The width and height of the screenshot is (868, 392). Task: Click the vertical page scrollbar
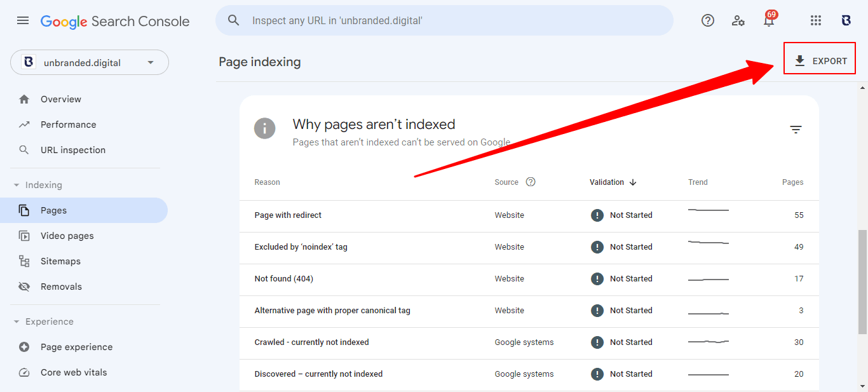pos(863,281)
